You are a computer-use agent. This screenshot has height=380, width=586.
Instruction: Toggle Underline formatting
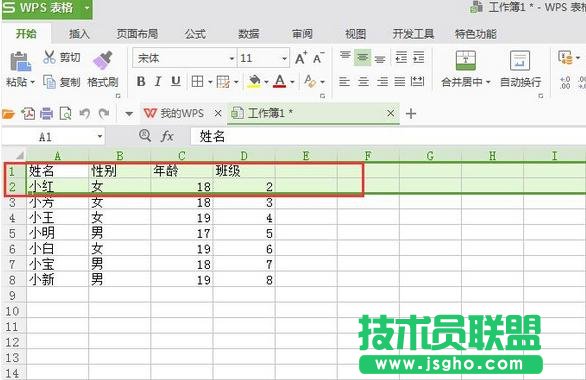pos(175,81)
